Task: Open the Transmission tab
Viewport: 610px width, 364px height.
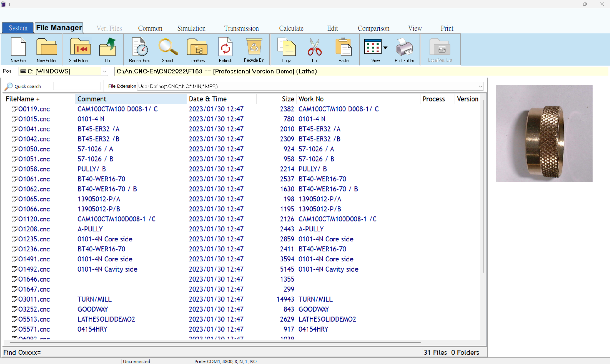Action: (x=241, y=28)
